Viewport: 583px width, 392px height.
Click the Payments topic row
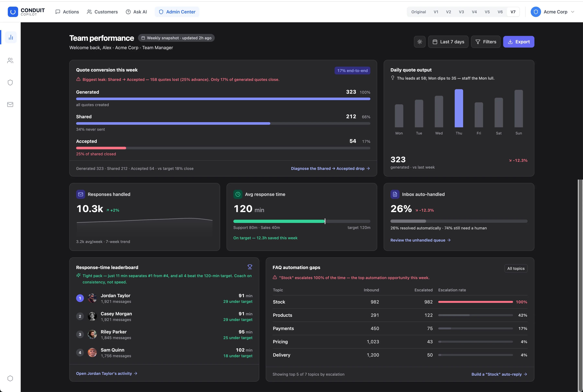coord(400,328)
